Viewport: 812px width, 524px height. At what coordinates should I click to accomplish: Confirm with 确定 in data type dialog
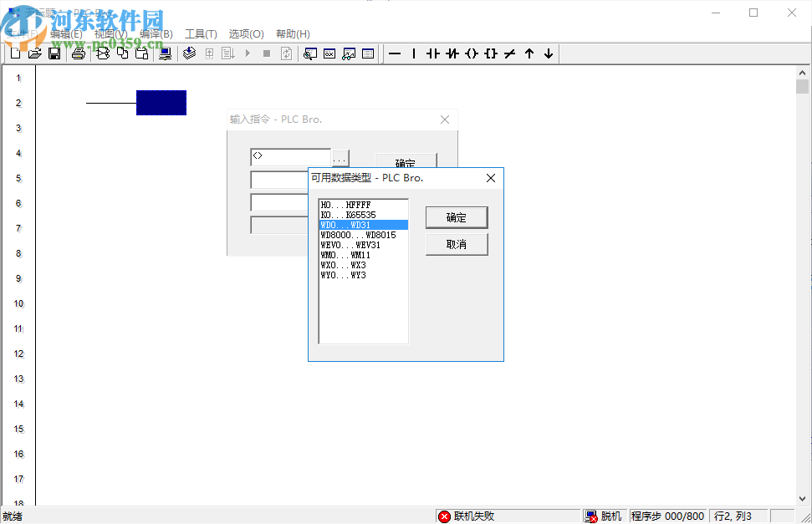(456, 217)
